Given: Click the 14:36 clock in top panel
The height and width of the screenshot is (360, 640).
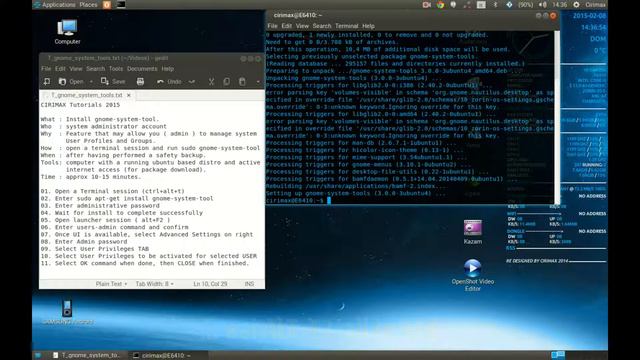Looking at the screenshot, I should pos(560,4).
